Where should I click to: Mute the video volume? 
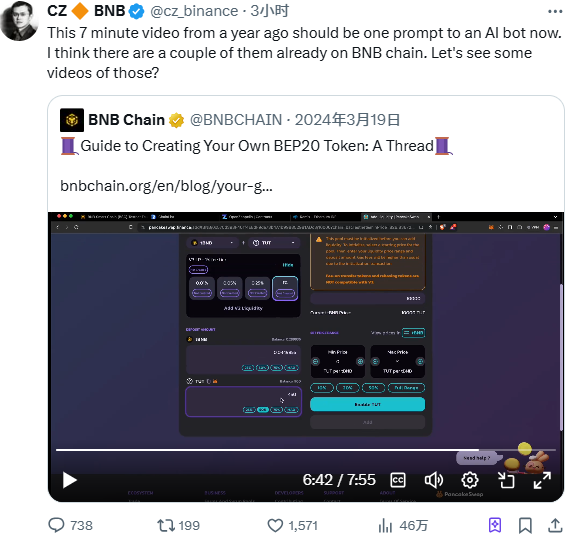click(x=434, y=480)
